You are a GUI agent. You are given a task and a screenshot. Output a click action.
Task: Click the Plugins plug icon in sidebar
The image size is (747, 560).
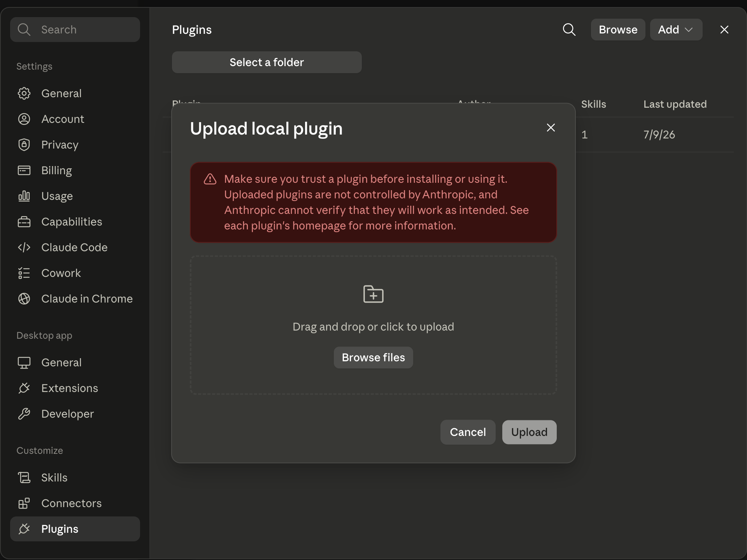tap(24, 529)
